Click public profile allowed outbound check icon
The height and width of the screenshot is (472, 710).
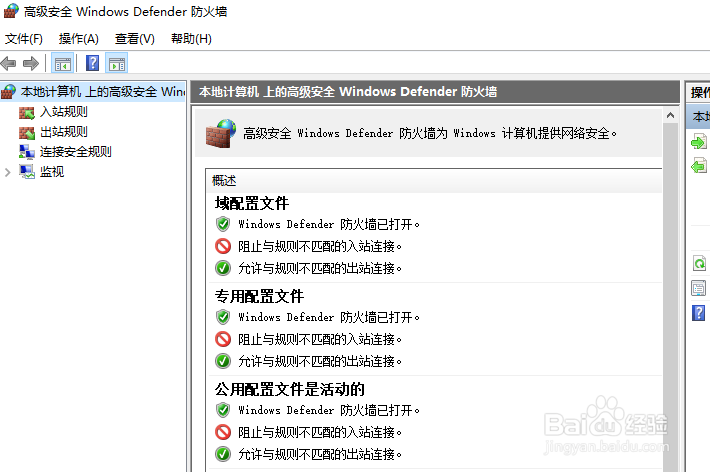223,453
